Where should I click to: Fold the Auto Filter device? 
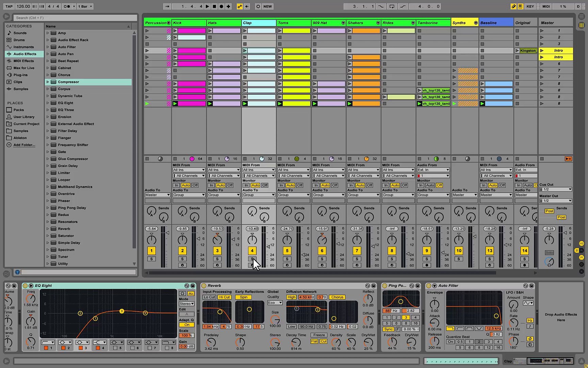[435, 286]
